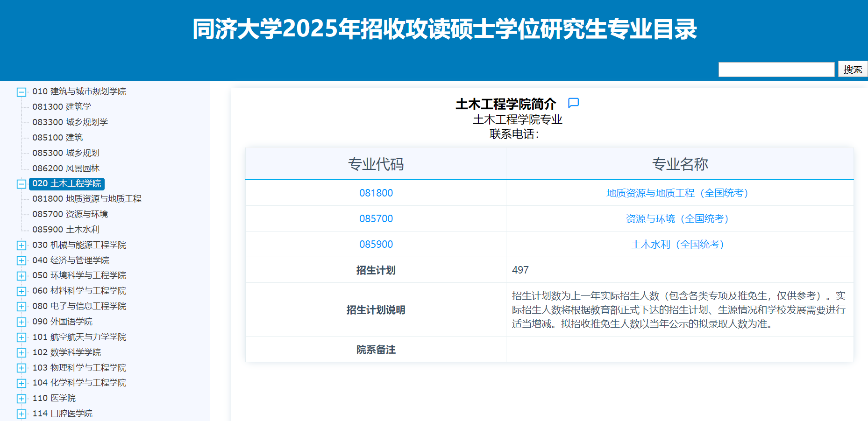This screenshot has width=868, height=421.
Task: Click the 土木工程学院简介 heading
Action: (506, 104)
